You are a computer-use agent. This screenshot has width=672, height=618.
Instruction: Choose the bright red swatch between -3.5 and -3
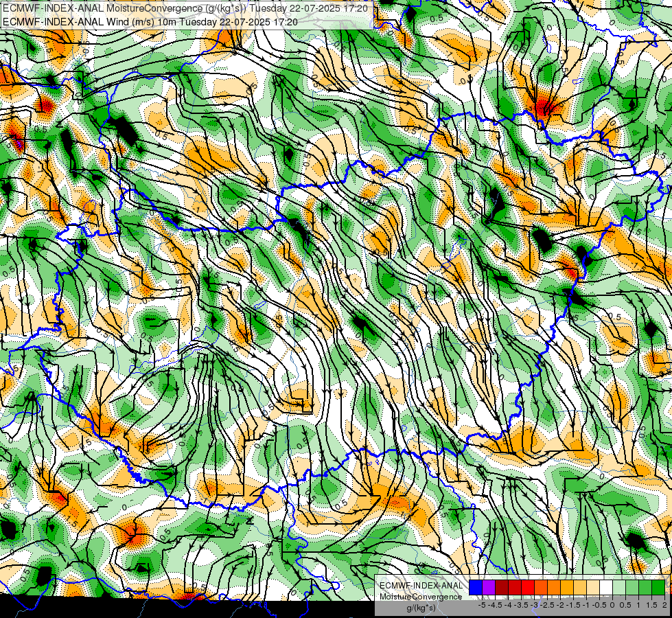(x=528, y=588)
